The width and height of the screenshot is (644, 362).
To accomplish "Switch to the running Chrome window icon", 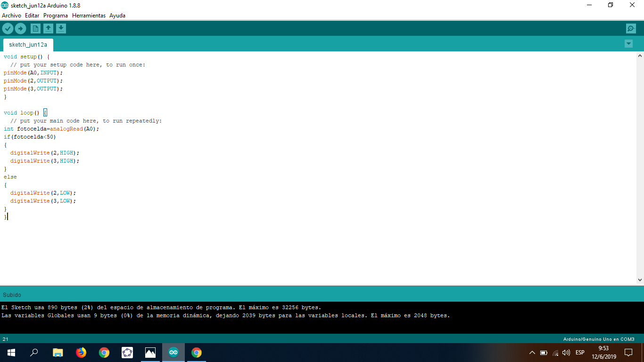I will tap(197, 353).
